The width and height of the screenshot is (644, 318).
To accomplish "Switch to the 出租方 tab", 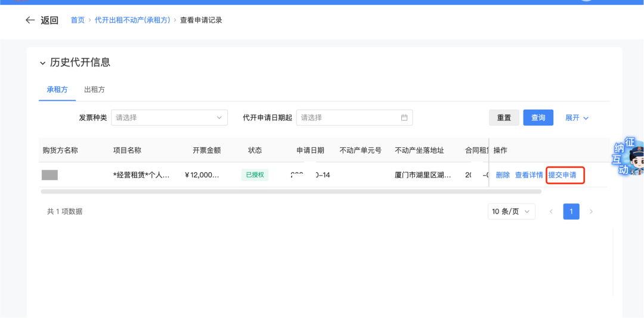I will click(x=94, y=89).
